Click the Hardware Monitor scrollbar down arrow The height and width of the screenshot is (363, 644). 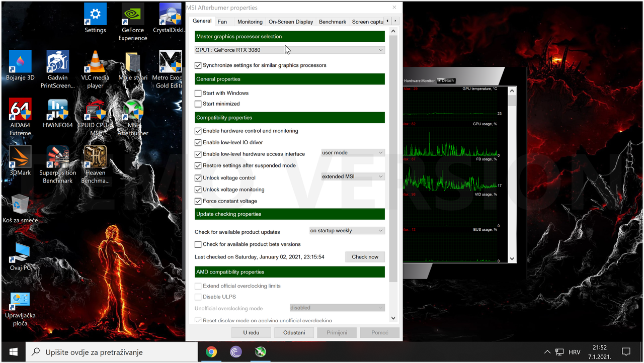(512, 259)
